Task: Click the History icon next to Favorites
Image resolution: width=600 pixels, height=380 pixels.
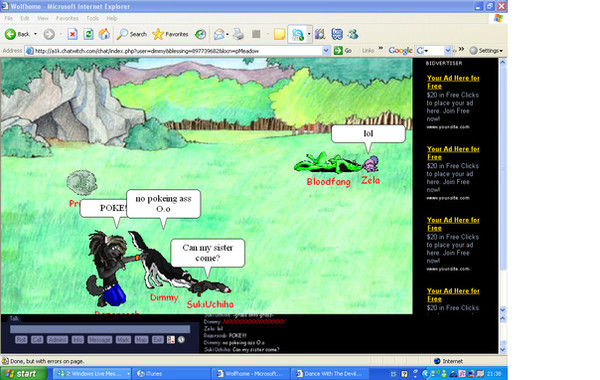Action: pyautogui.click(x=200, y=34)
